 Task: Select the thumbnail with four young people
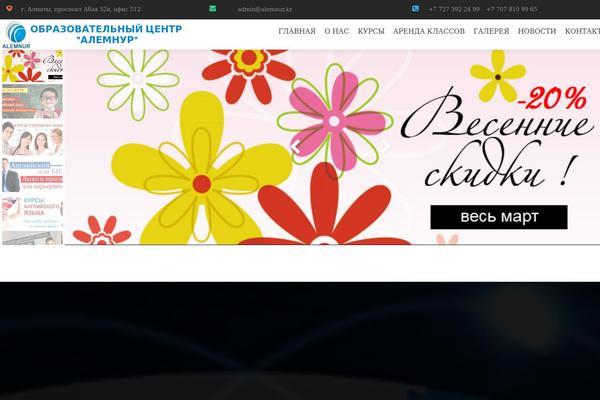click(32, 138)
